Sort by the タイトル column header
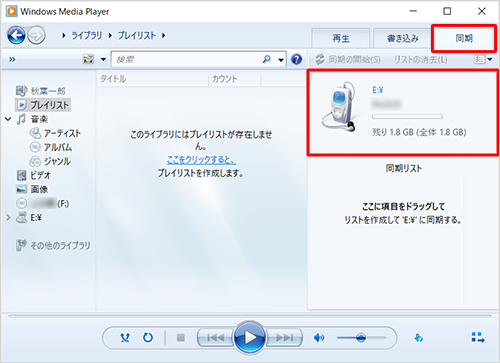 point(113,79)
